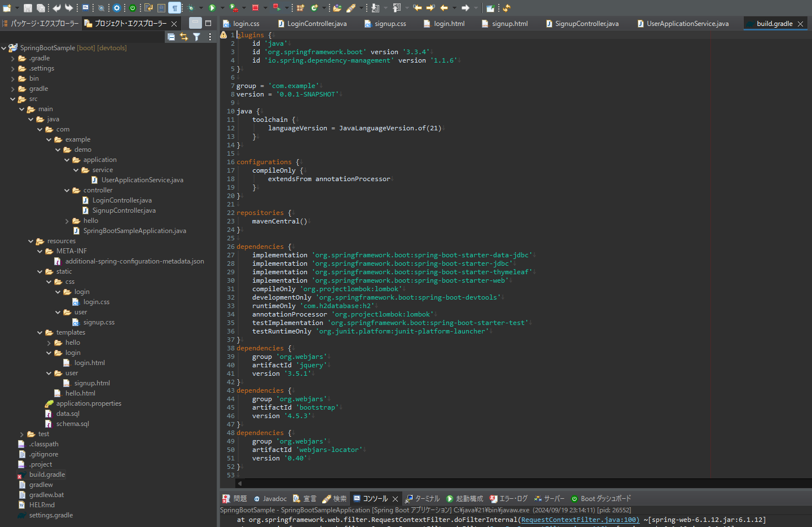Close the build.gradle editor tab

click(x=800, y=24)
